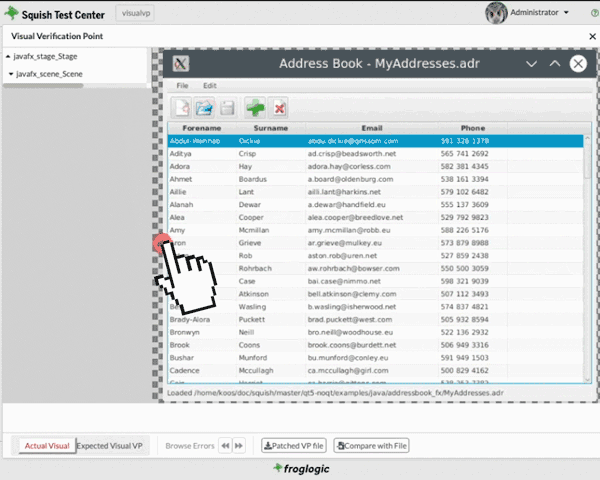Click the visualvp breadcrumb tag

pos(135,13)
